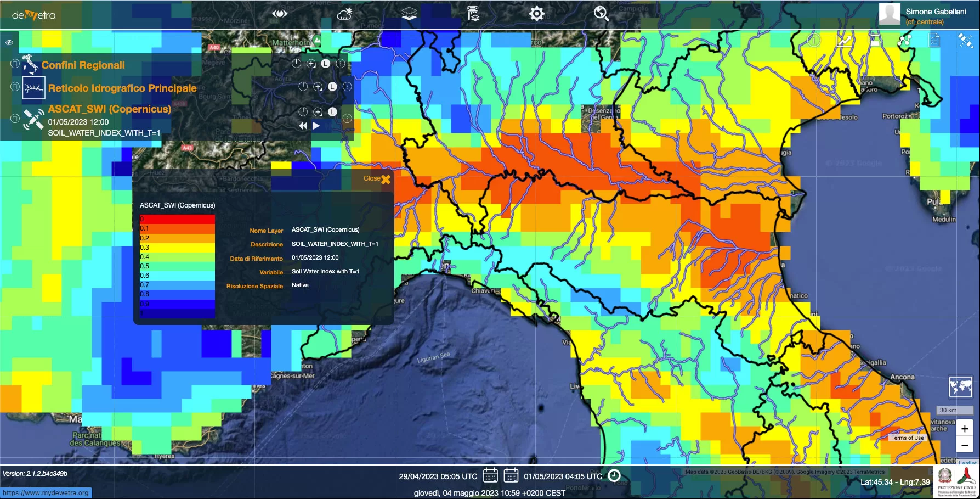Open the weather forecast cloud icon

point(344,14)
